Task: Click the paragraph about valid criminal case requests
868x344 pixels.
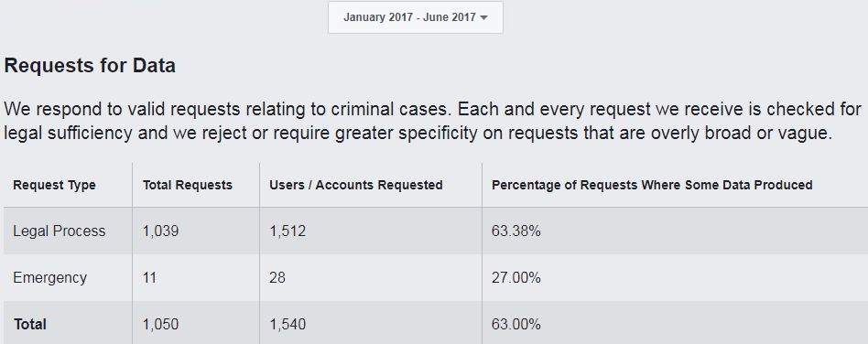Action: 433,121
